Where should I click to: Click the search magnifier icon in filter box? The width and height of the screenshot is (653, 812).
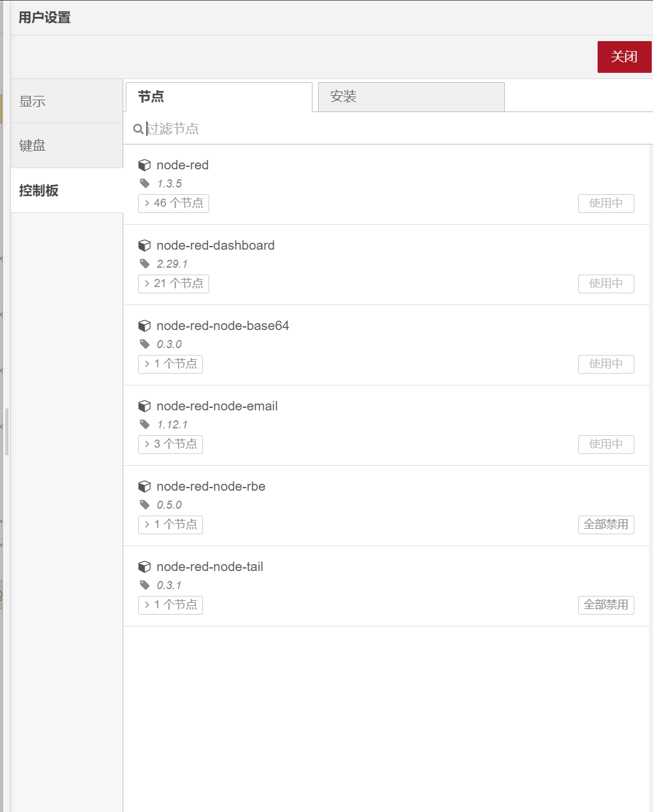[138, 129]
